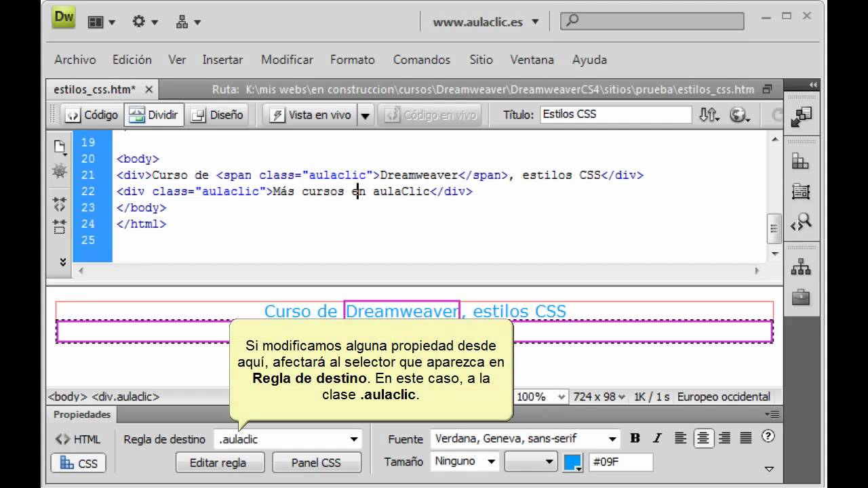Open the Archivo menu
868x488 pixels.
coord(75,60)
